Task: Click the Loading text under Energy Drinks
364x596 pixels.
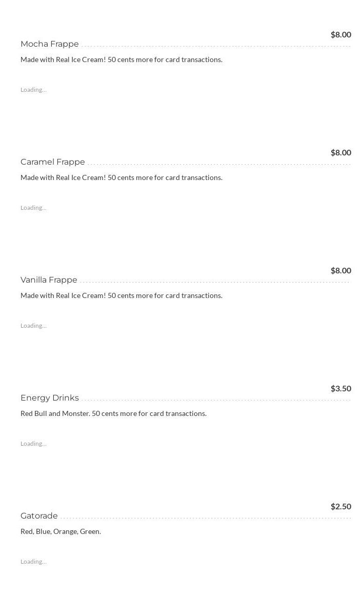Action: click(x=33, y=444)
